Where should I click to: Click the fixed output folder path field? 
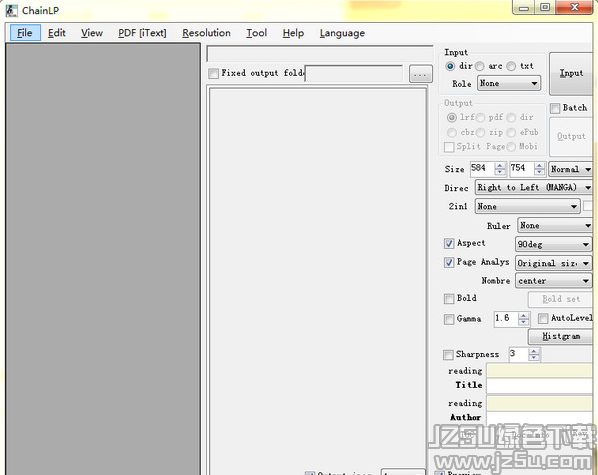[x=354, y=74]
